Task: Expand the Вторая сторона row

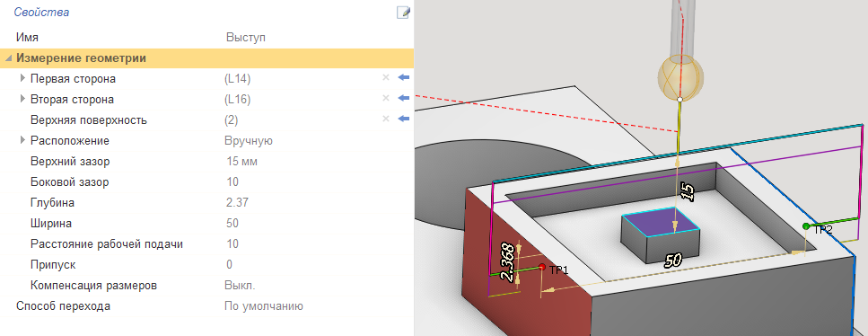Action: 22,99
